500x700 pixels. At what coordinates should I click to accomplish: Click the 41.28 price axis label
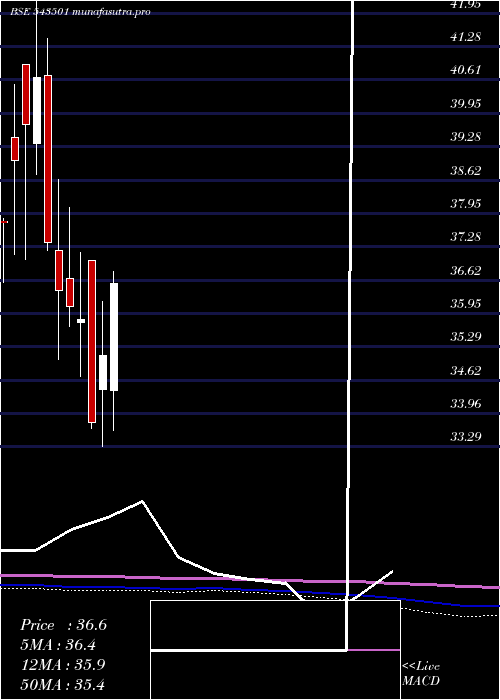466,37
